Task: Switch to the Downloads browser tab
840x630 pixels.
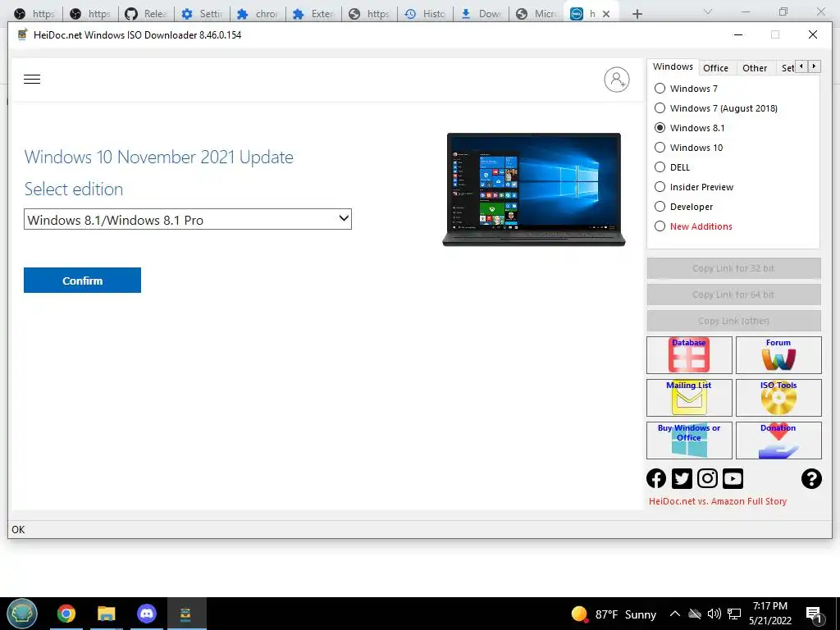Action: (x=481, y=14)
